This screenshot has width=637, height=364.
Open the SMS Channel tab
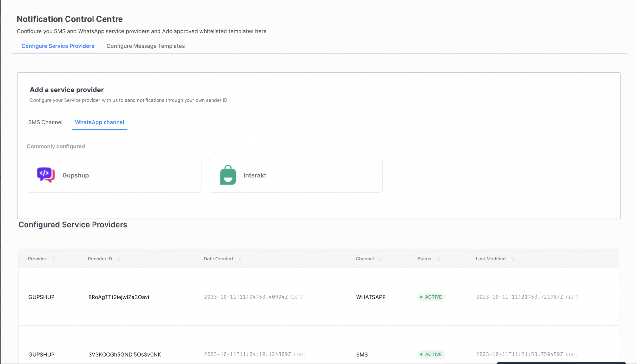(x=45, y=122)
